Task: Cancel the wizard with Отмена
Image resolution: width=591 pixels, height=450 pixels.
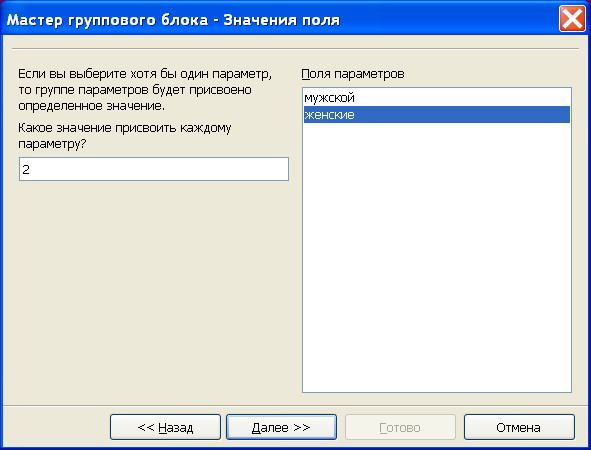Action: (x=519, y=427)
